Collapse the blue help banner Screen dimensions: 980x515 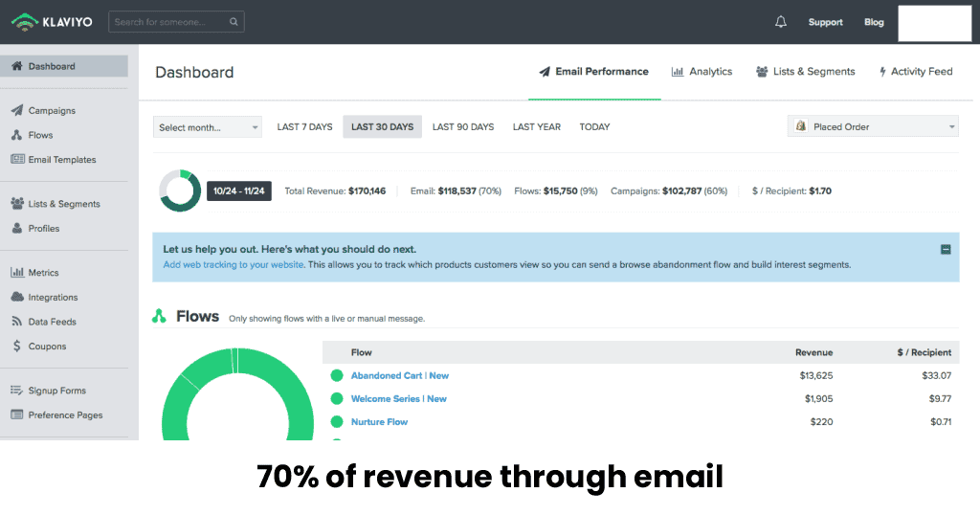coord(946,250)
